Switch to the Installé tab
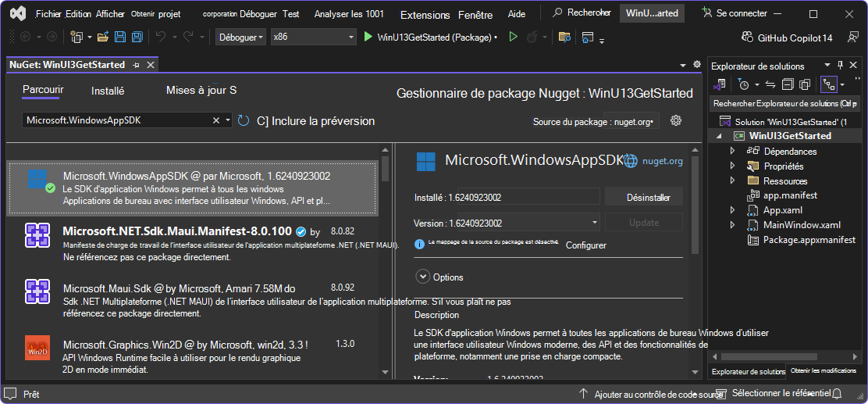868x404 pixels. click(x=108, y=91)
